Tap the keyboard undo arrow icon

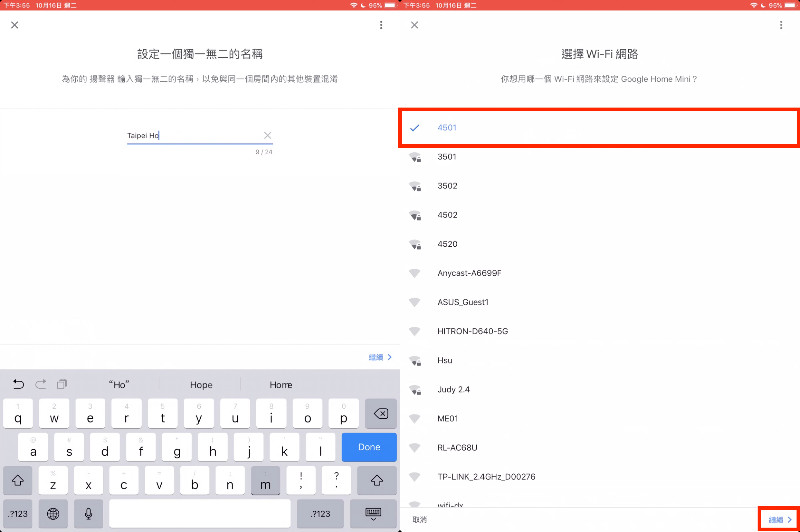pos(18,384)
